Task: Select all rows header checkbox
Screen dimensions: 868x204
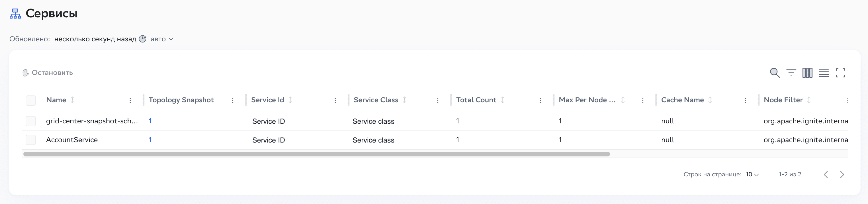Action: point(31,100)
